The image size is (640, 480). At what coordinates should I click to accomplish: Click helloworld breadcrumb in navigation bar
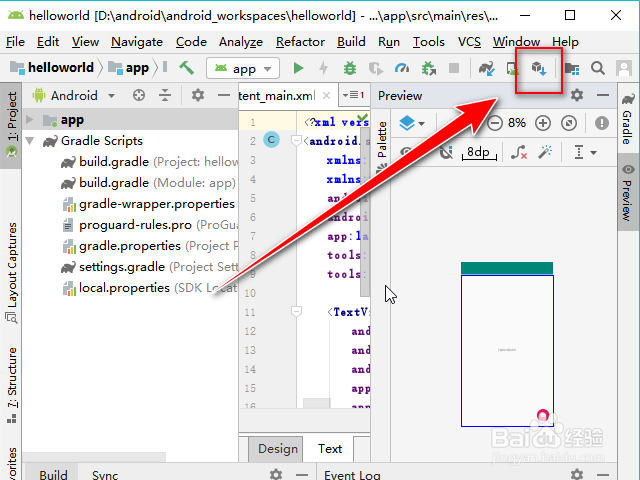pyautogui.click(x=52, y=67)
